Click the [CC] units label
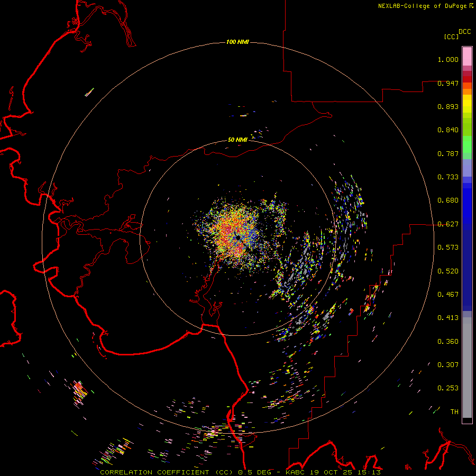 click(x=452, y=36)
